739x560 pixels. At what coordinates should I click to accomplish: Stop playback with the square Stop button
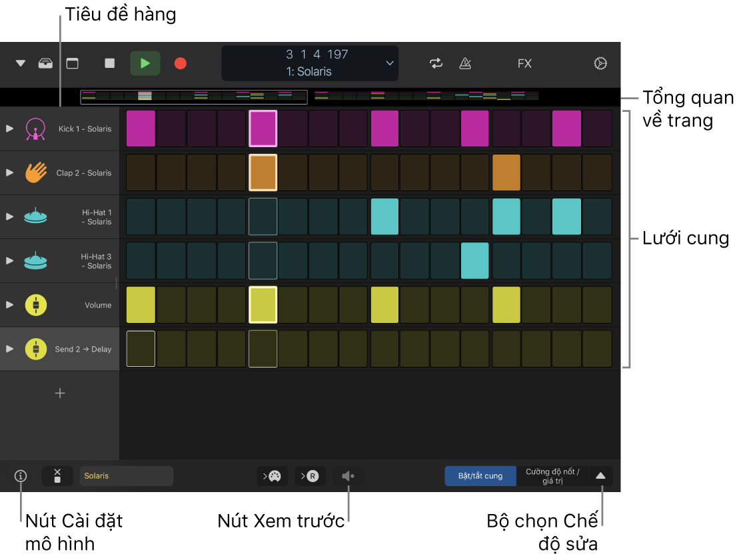pyautogui.click(x=109, y=63)
